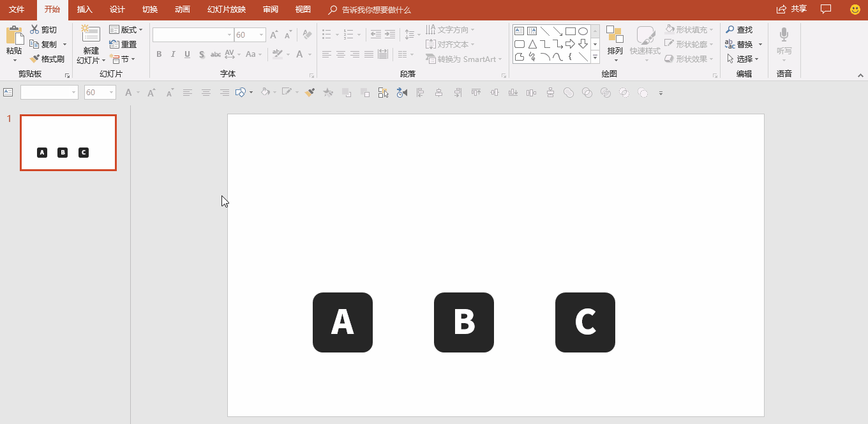The image size is (868, 424).
Task: Toggle Underline formatting in the ribbon
Action: click(x=187, y=54)
